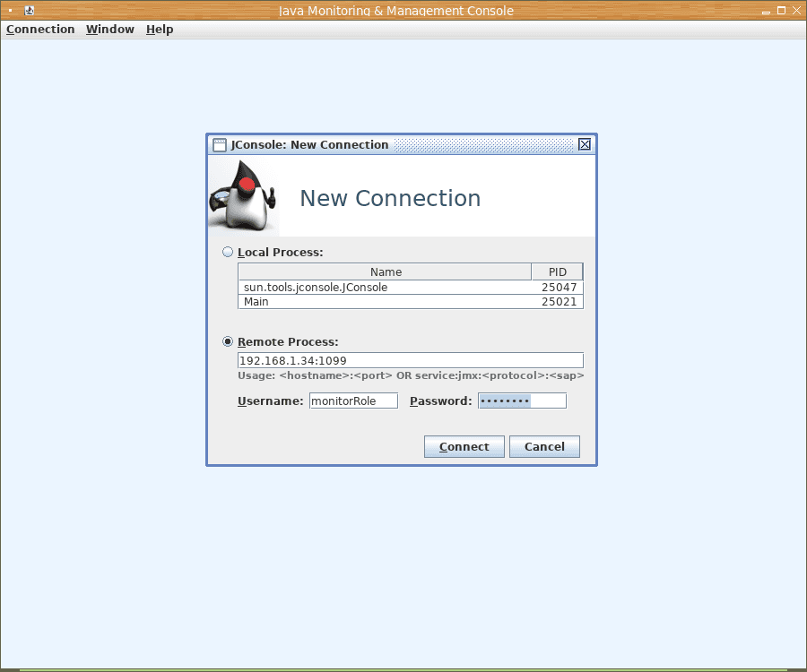Focus the Password input field
The image size is (807, 672).
tap(522, 401)
